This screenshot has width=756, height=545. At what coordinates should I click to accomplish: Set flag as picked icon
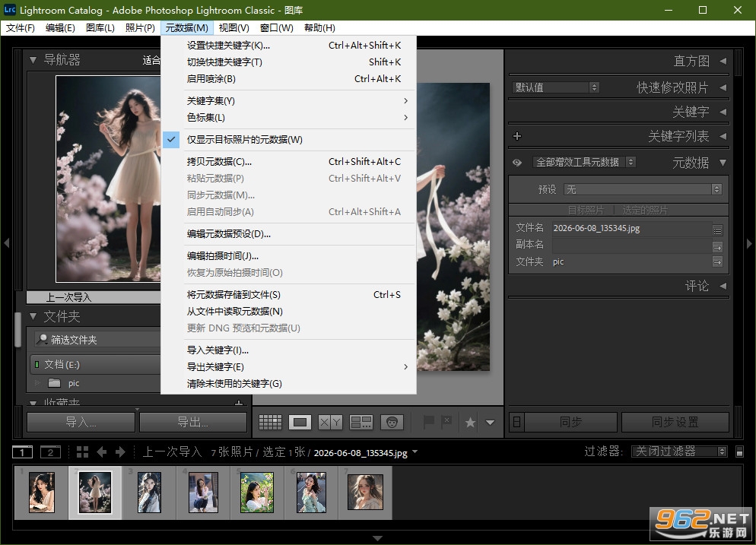[x=428, y=423]
